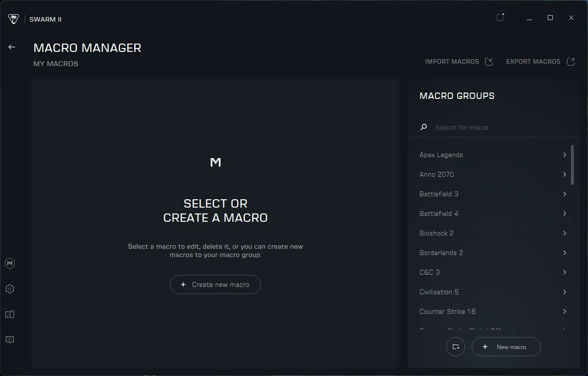Screen dimensions: 588x376
Task: Click the Create new macro button
Action: coord(215,284)
